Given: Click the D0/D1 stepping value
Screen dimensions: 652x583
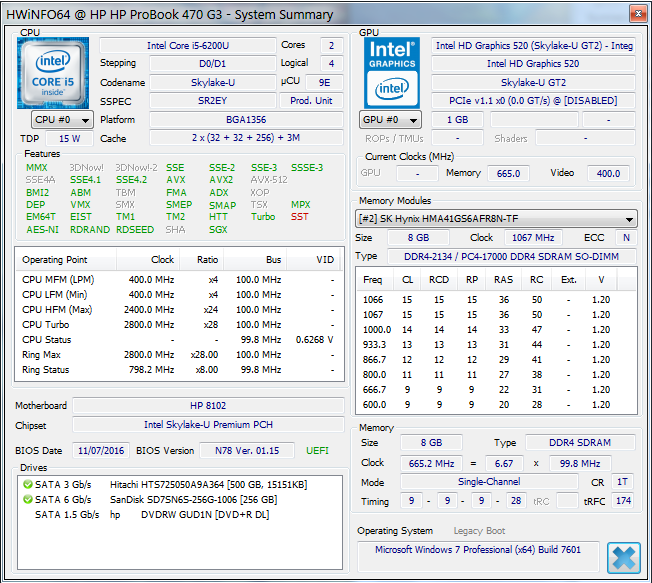Looking at the screenshot, I should tap(213, 64).
